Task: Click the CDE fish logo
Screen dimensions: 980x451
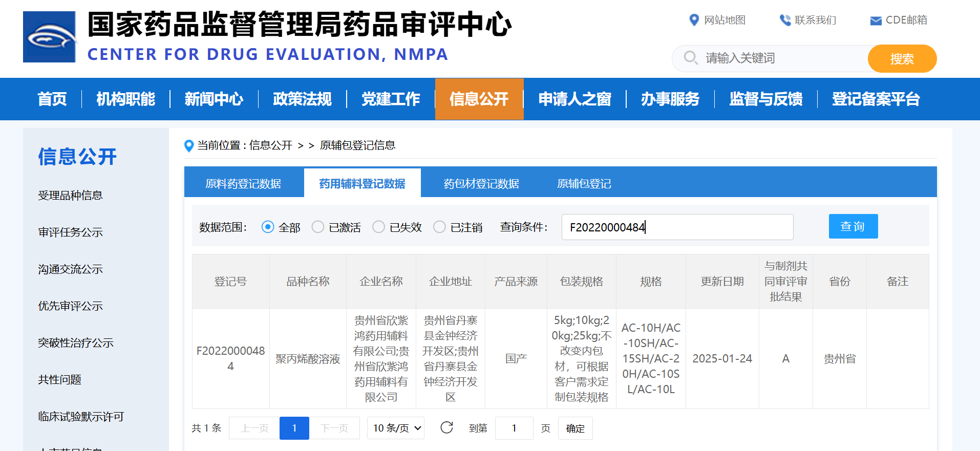Action: [x=49, y=37]
